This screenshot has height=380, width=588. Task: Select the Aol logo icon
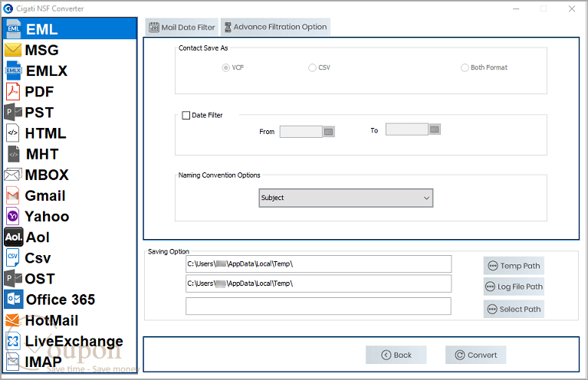coord(14,237)
